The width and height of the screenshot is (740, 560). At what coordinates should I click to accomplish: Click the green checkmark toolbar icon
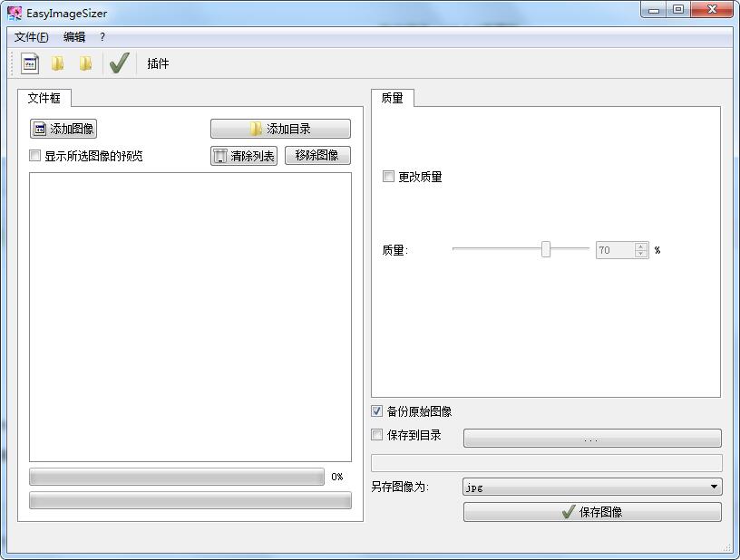coord(119,63)
